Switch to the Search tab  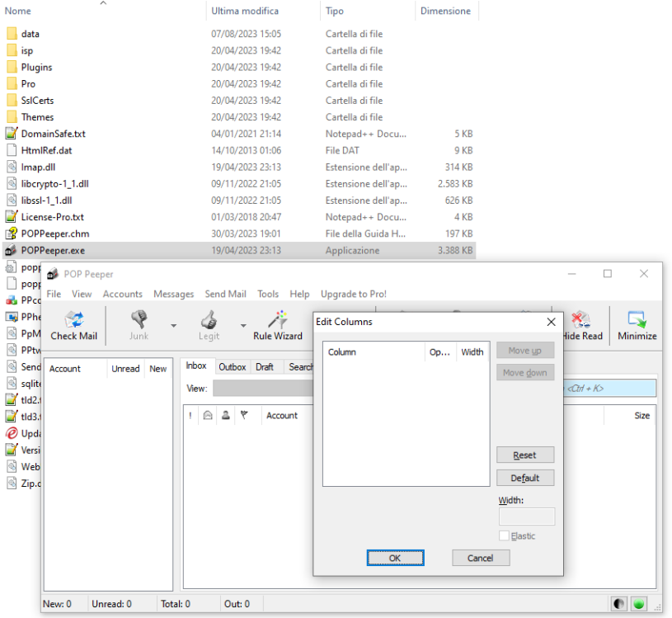click(x=299, y=367)
